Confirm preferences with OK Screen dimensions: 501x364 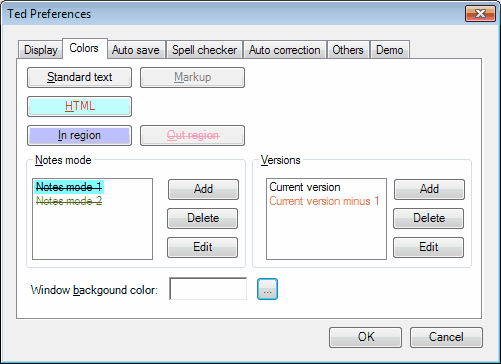[x=366, y=337]
